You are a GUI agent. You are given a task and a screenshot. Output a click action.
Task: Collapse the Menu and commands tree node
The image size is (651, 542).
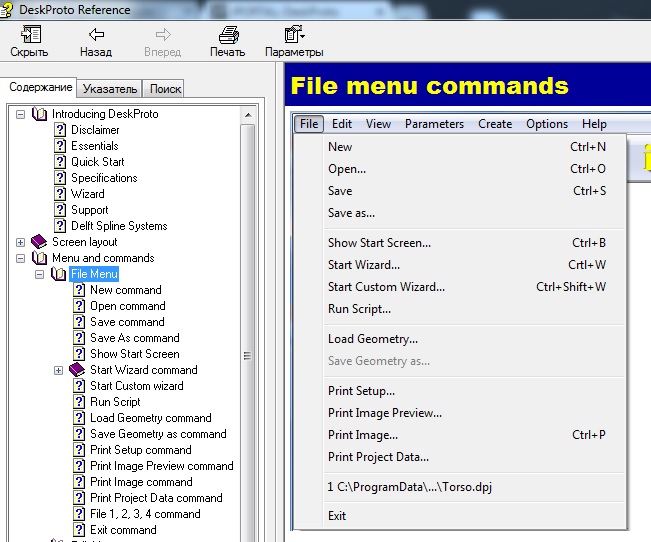point(20,258)
